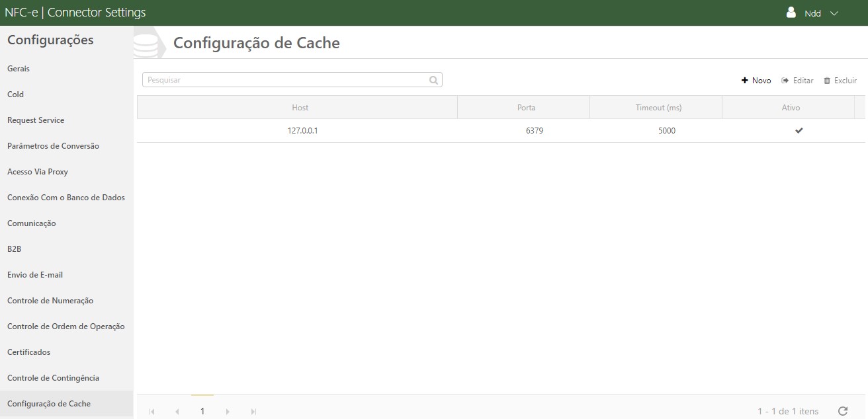868x419 pixels.
Task: Click page number 1 in pagination
Action: point(202,411)
